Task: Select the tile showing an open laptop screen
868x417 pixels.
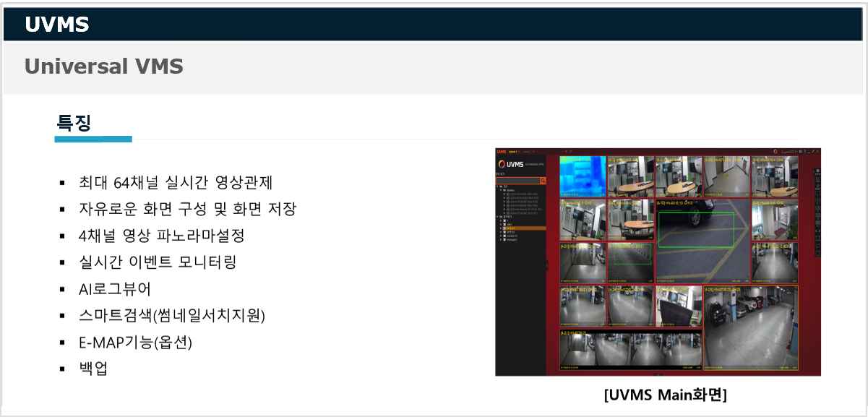Action: click(679, 306)
